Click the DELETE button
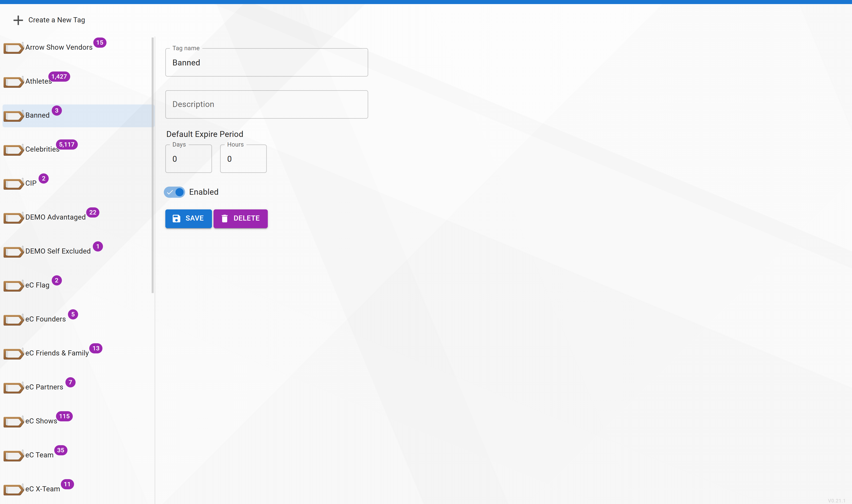The height and width of the screenshot is (504, 852). pos(240,218)
